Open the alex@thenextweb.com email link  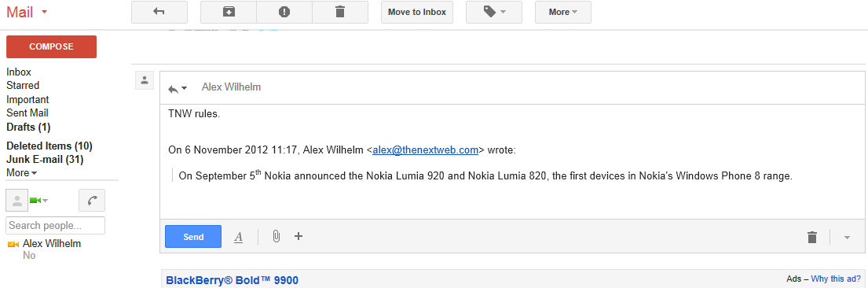425,150
